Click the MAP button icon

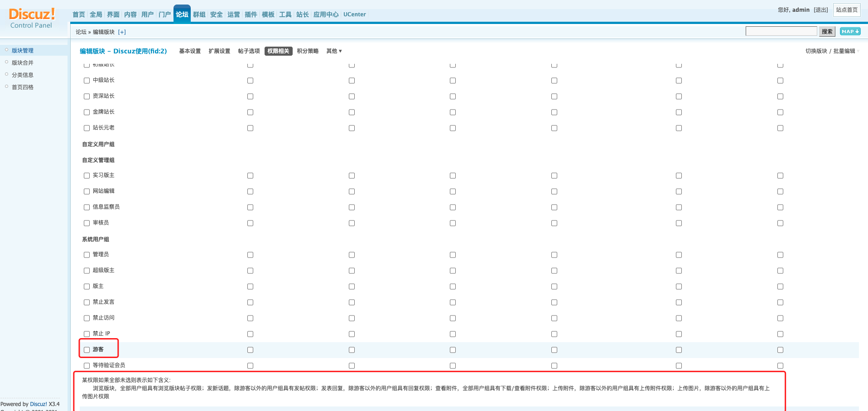pos(850,31)
